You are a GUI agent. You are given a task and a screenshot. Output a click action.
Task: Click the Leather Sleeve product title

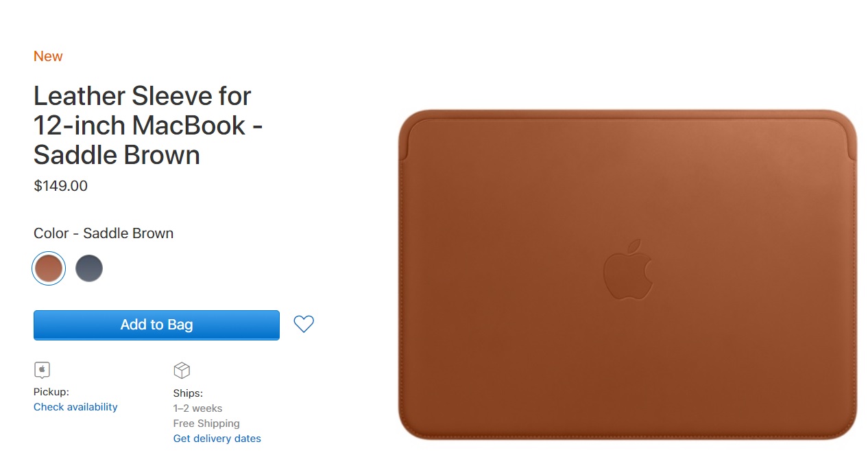[148, 126]
